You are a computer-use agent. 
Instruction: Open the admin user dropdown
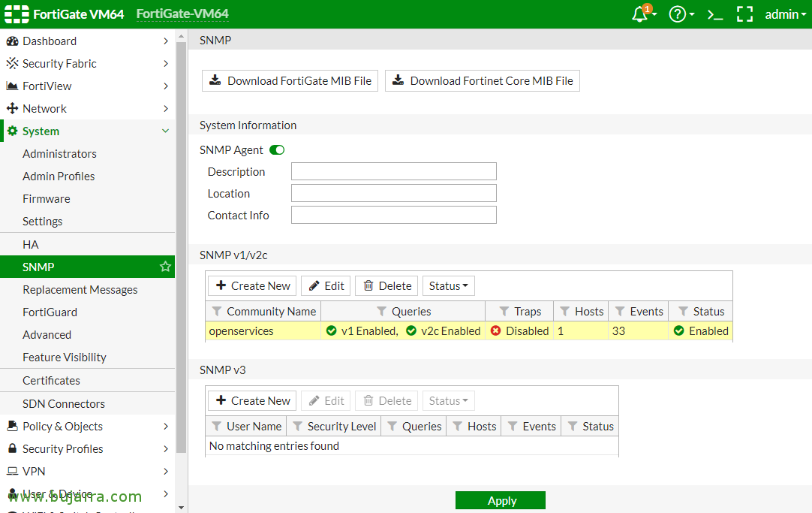786,14
